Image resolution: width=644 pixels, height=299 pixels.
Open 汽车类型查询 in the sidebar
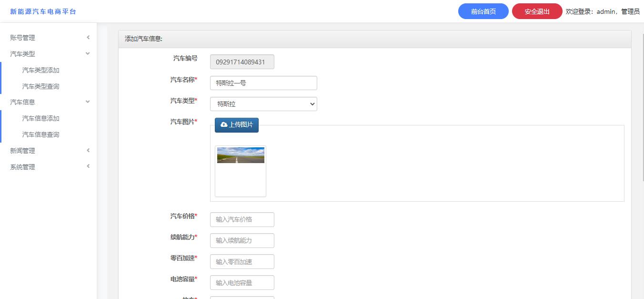pyautogui.click(x=41, y=86)
